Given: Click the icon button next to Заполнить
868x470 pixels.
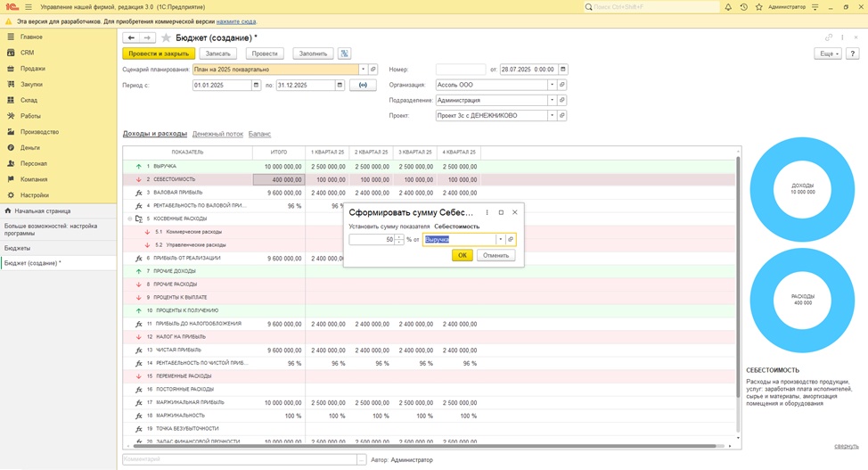Looking at the screenshot, I should click(x=344, y=54).
